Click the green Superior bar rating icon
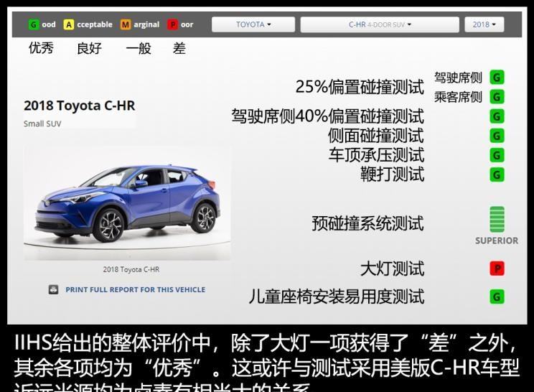The height and width of the screenshot is (392, 534). (497, 220)
